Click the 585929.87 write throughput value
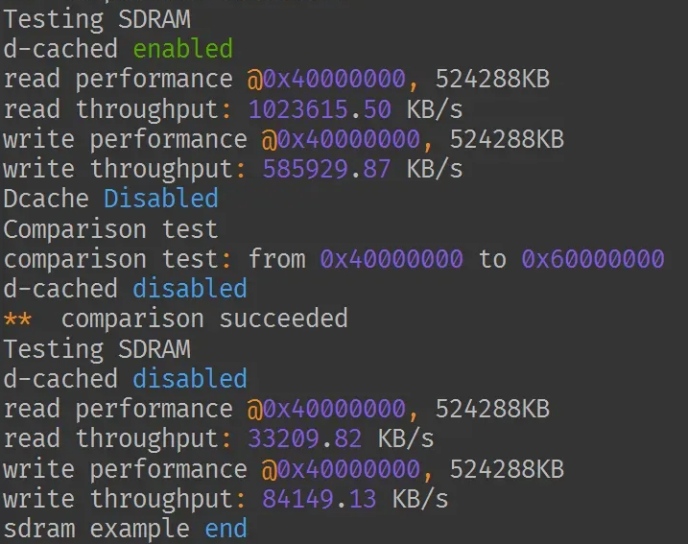The width and height of the screenshot is (688, 544). point(326,169)
